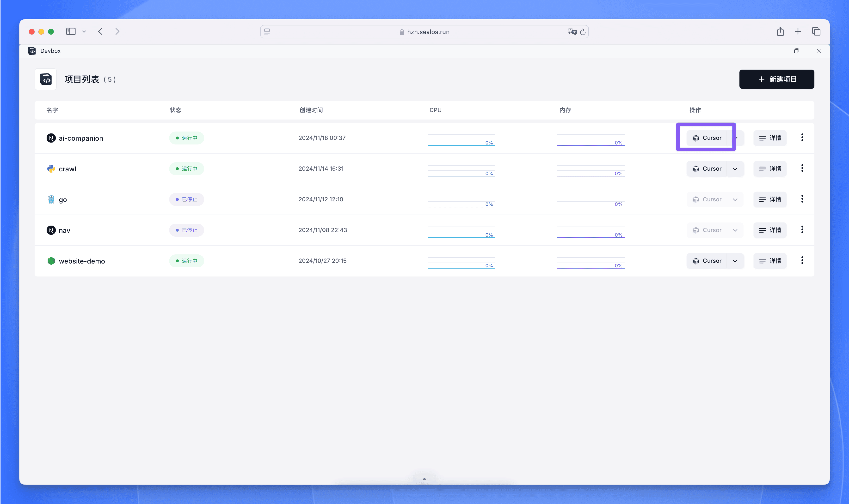The width and height of the screenshot is (849, 504).
Task: Click the three-dot menu for go project
Action: point(802,199)
